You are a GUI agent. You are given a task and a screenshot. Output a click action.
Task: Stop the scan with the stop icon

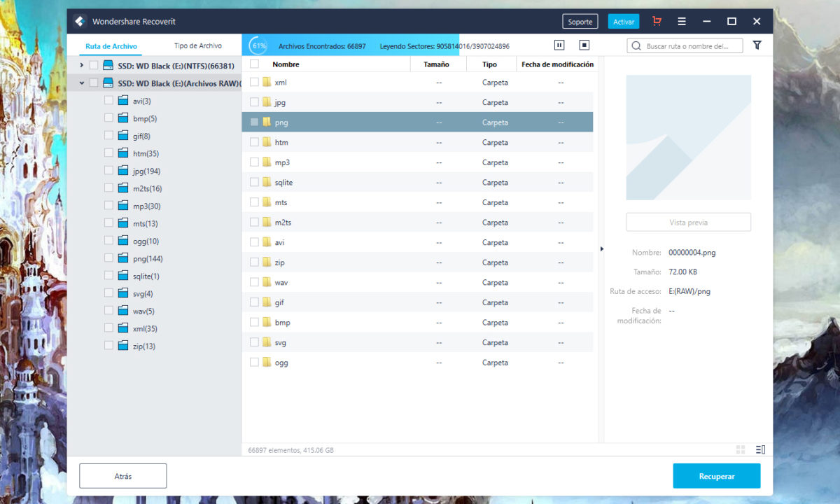pos(584,45)
